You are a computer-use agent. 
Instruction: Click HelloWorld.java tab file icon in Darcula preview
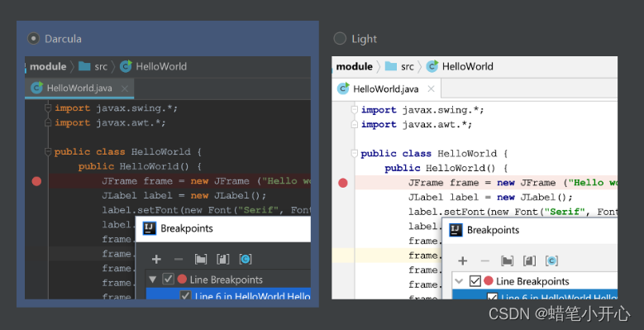pos(37,88)
